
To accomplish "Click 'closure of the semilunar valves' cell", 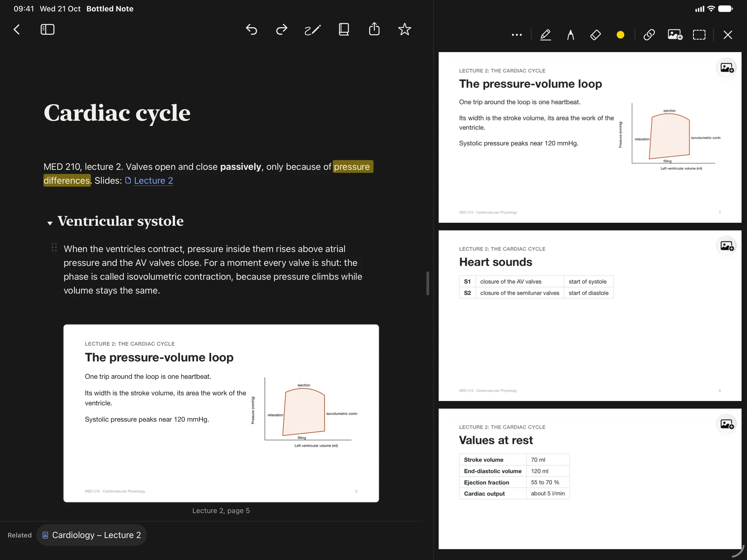I will coord(519,293).
